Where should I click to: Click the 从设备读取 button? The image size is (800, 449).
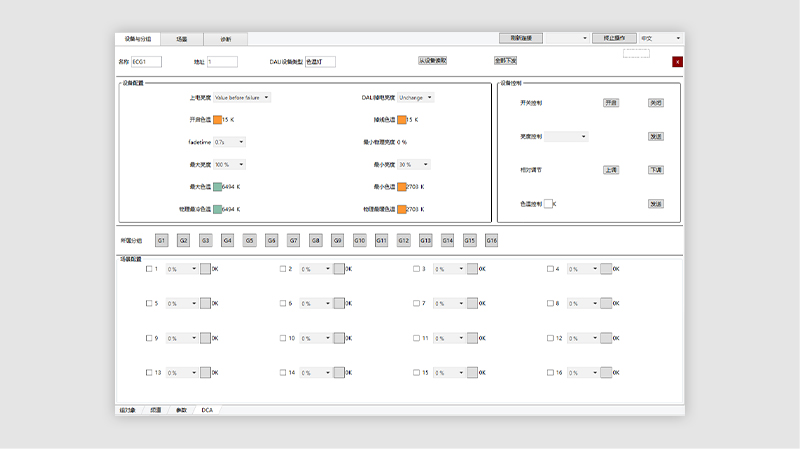(x=432, y=61)
